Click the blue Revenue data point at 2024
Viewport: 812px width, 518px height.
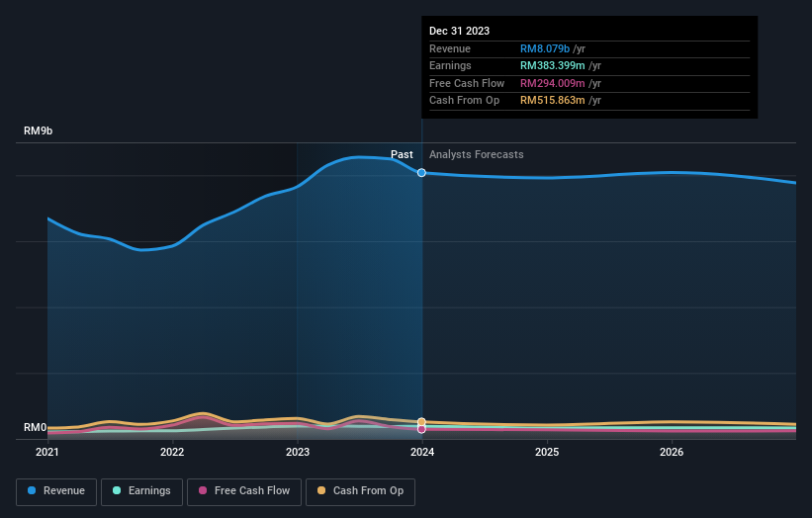coord(421,173)
